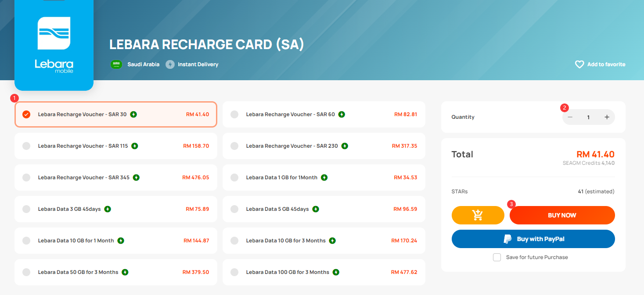Click the Saudi Arabia region label

click(144, 64)
